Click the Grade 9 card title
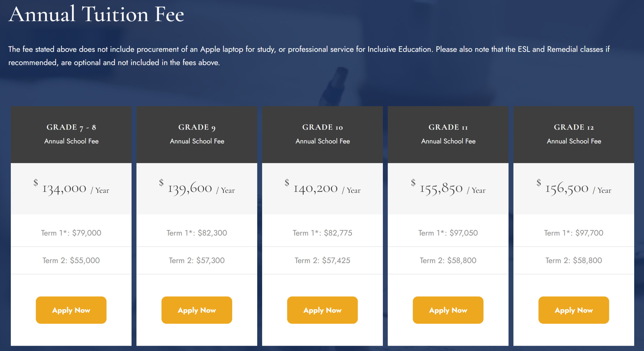The image size is (644, 351). [197, 127]
